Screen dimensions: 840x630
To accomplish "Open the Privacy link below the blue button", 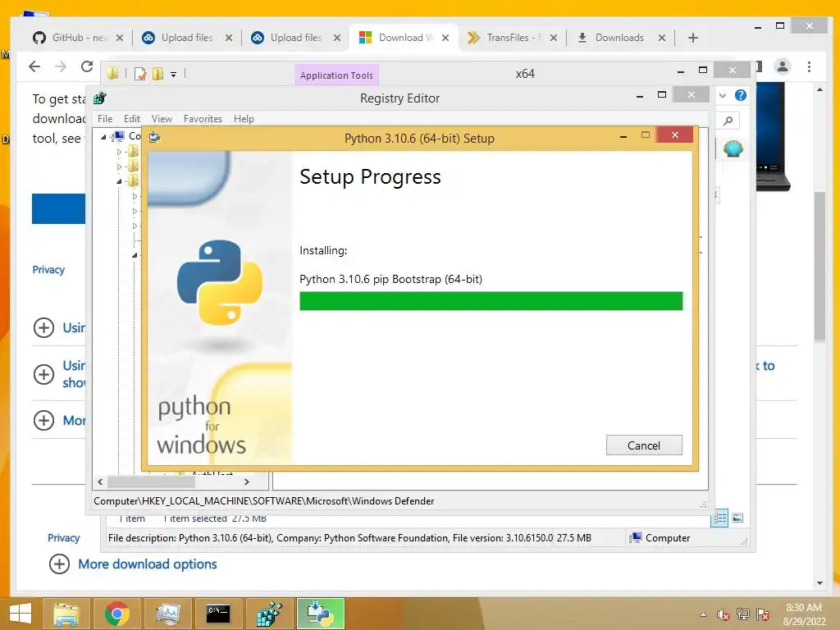I will (x=48, y=269).
